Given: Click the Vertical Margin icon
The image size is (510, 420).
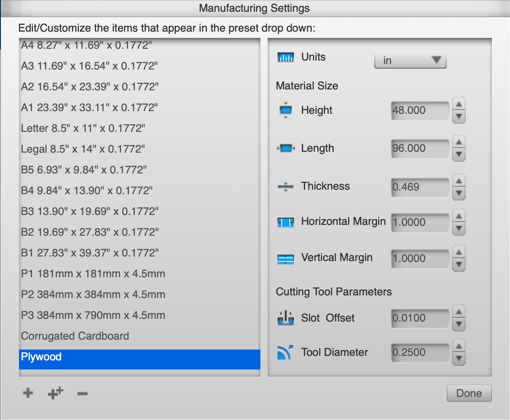Looking at the screenshot, I should pos(286,259).
